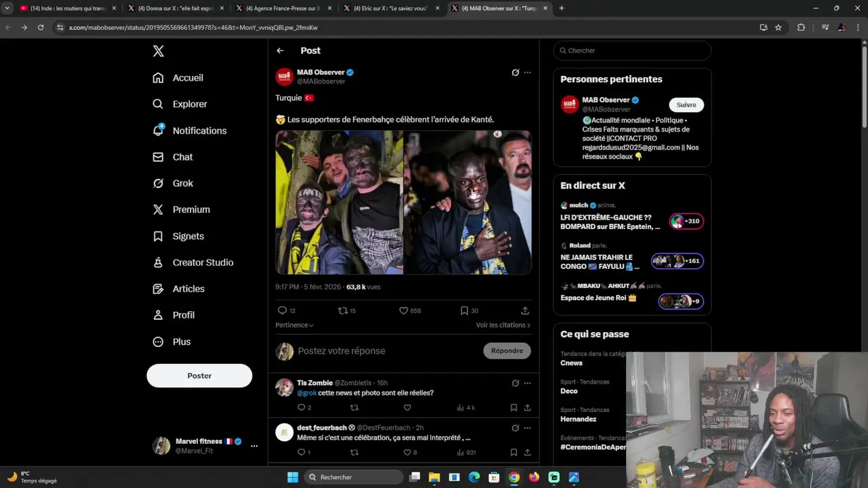Image resolution: width=868 pixels, height=488 pixels.
Task: Share Tis Zombie reply
Action: point(527,407)
